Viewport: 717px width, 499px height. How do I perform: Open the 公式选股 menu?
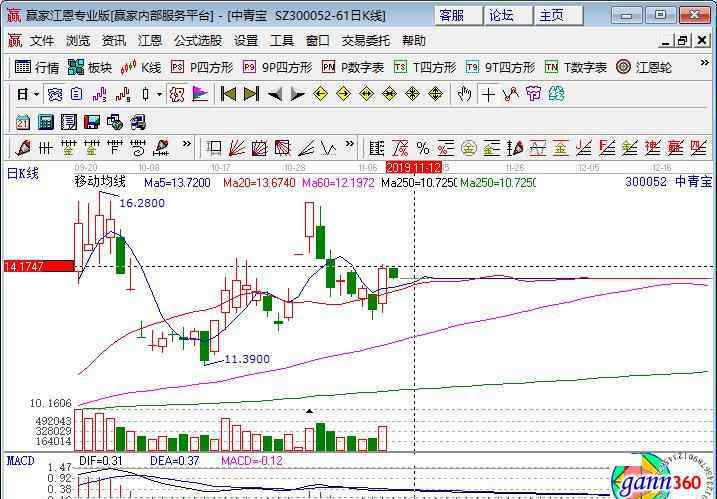point(198,41)
